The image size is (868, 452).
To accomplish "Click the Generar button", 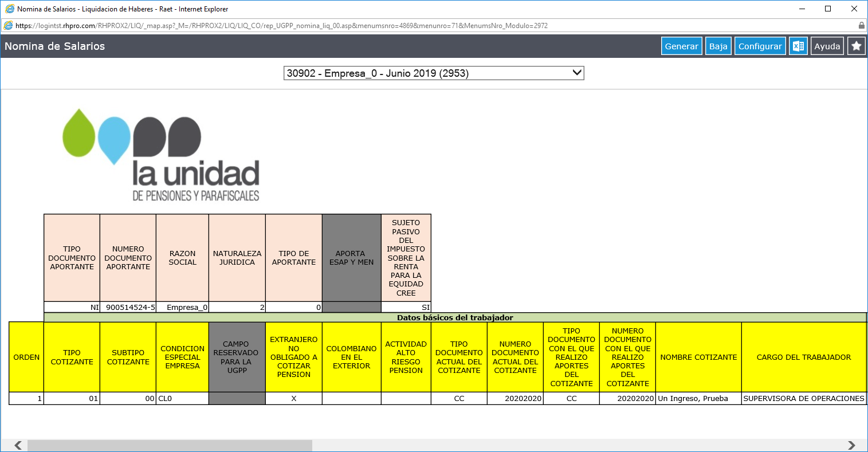I will point(681,46).
